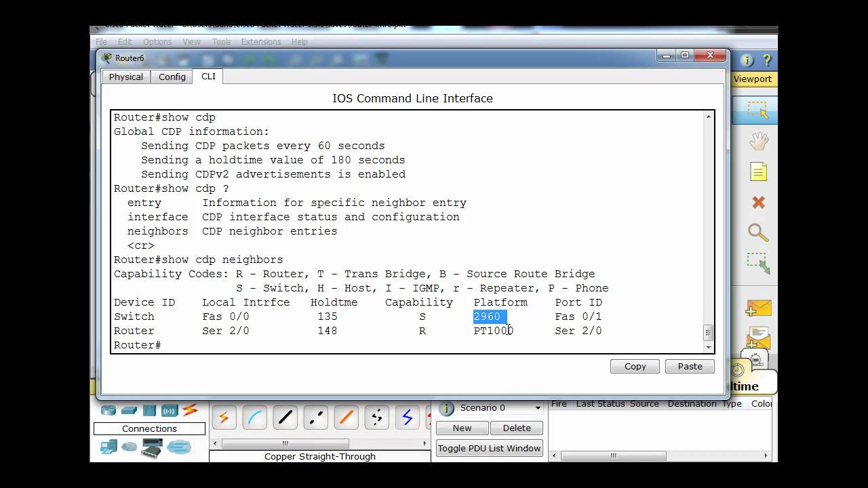The height and width of the screenshot is (488, 868).
Task: Open the Help menu
Action: point(300,41)
